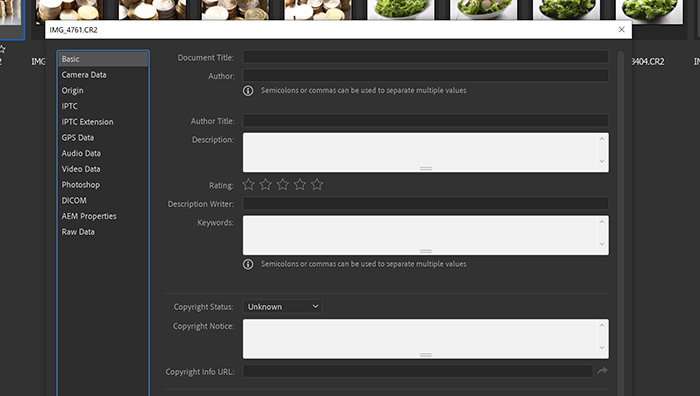
Task: Open the IPTC section
Action: coord(70,106)
